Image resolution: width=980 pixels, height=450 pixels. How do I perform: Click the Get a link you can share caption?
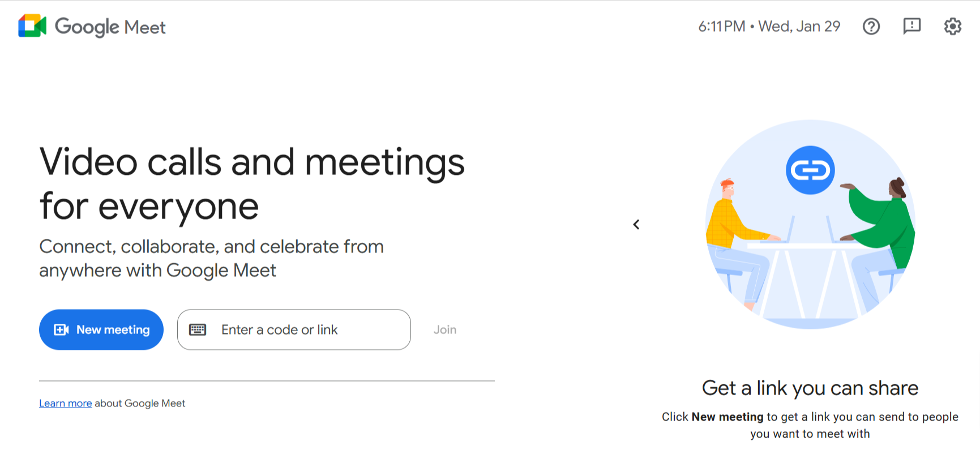810,388
